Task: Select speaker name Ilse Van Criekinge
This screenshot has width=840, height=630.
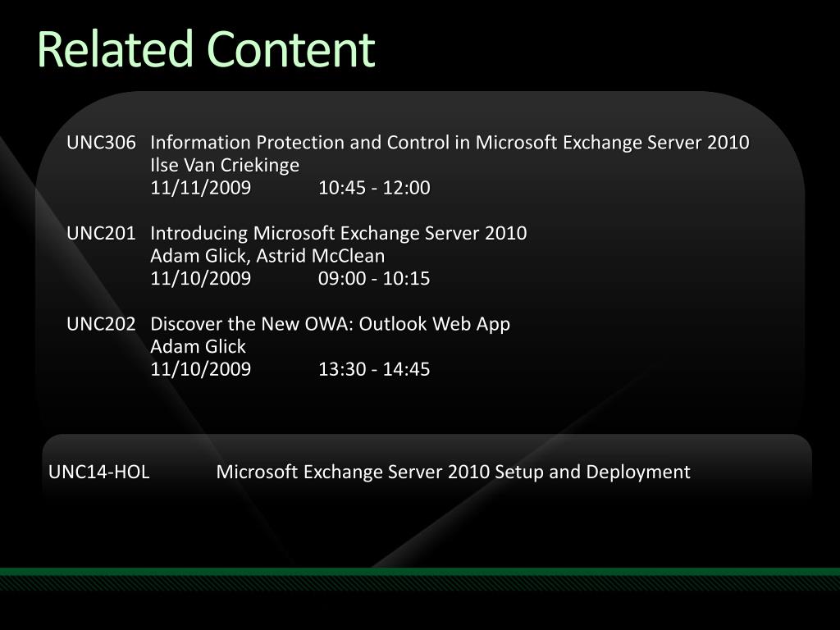Action: [x=225, y=165]
